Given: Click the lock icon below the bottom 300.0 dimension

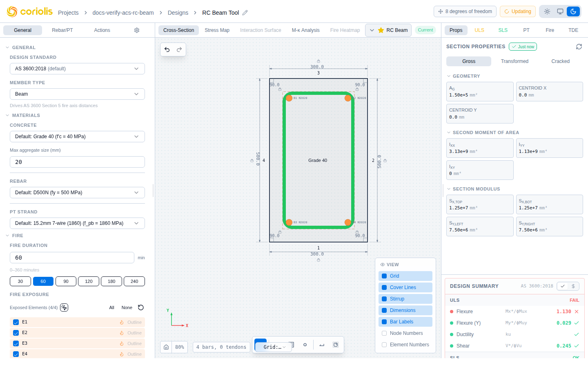Looking at the screenshot, I should tap(318, 260).
